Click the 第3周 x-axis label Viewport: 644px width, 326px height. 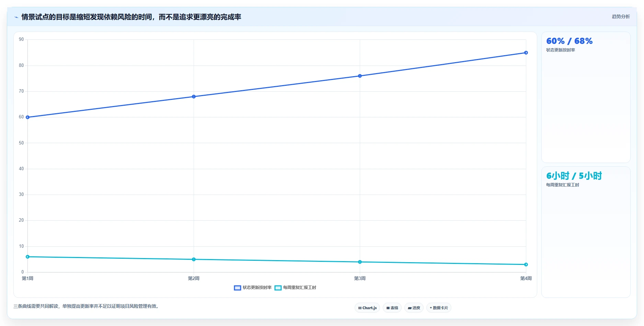click(x=360, y=278)
